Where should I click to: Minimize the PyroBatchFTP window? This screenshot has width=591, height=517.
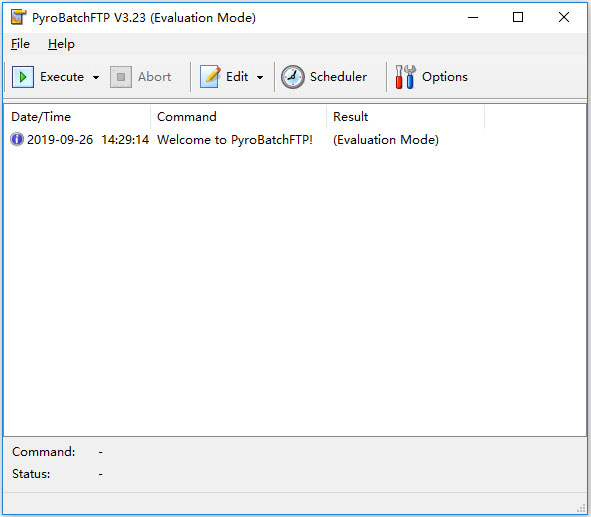[473, 17]
